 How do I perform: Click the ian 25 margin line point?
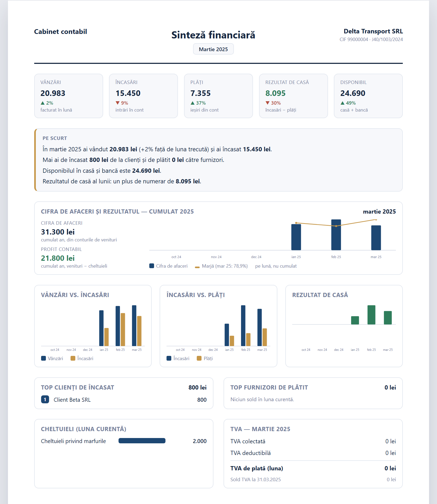(x=296, y=223)
